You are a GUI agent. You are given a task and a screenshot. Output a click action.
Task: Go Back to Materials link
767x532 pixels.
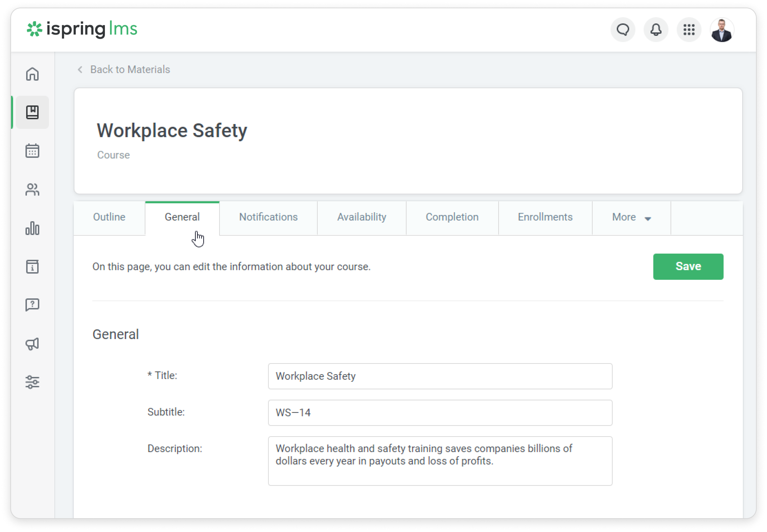click(x=130, y=69)
